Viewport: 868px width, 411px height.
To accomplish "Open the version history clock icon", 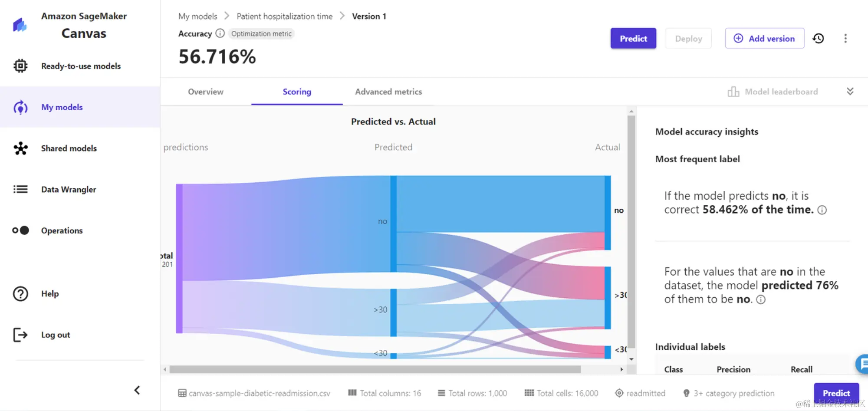I will (x=818, y=39).
